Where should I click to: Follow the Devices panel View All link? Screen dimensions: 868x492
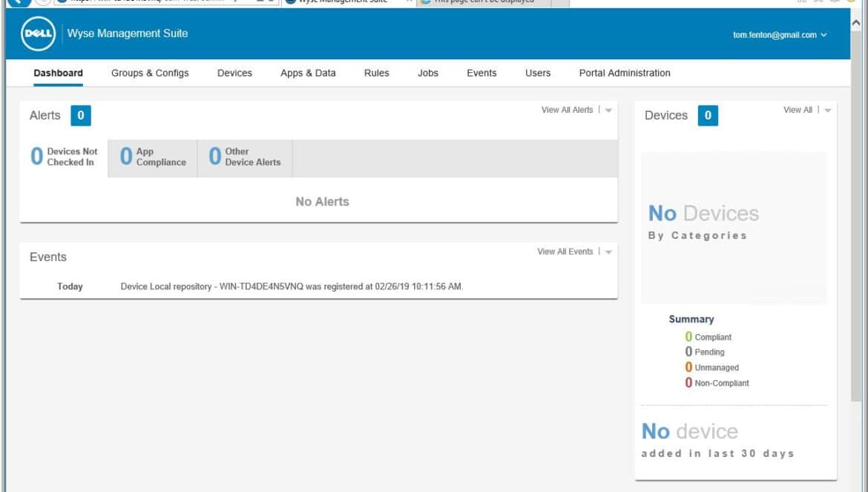(798, 110)
